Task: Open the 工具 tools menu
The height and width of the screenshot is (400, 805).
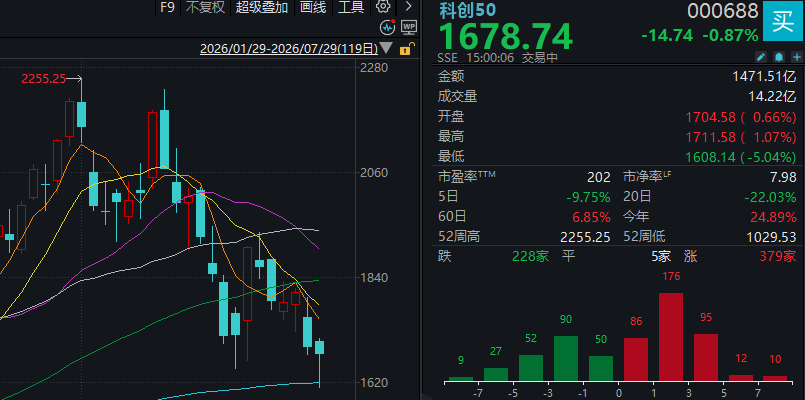Action: pos(351,7)
